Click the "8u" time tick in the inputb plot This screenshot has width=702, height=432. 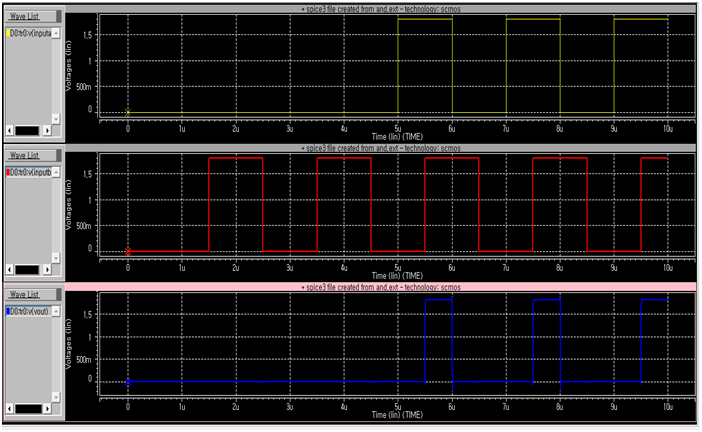[560, 268]
